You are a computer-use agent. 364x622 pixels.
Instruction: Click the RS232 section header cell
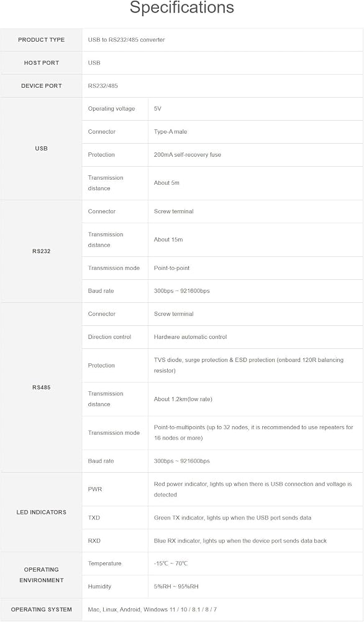pyautogui.click(x=41, y=251)
